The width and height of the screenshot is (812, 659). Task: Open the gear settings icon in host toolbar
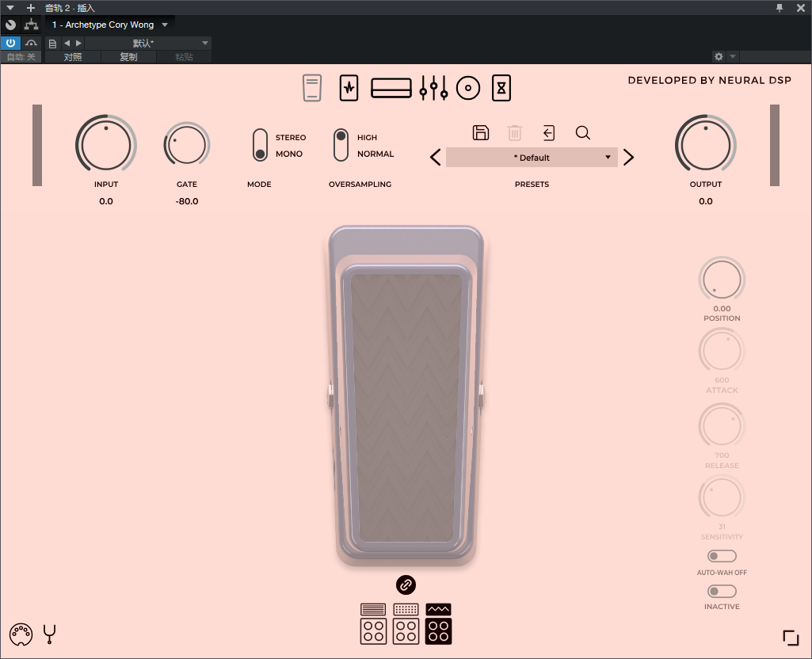point(719,56)
